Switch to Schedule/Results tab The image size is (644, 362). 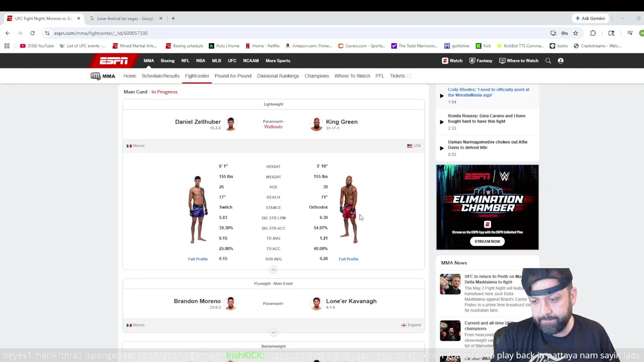[160, 76]
